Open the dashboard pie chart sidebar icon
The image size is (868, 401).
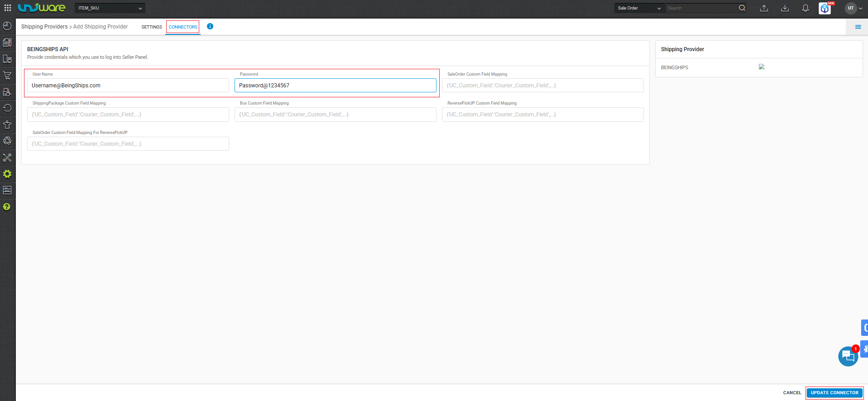click(7, 26)
